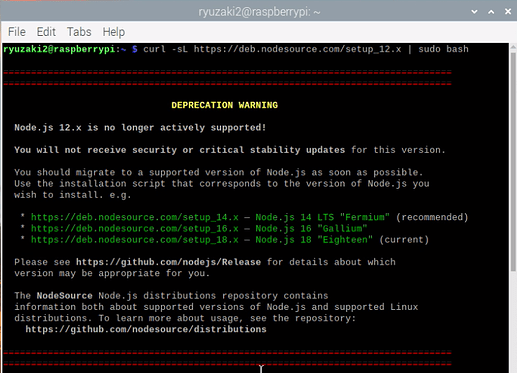Click the 'You should migrate to a supported version' line

219,172
